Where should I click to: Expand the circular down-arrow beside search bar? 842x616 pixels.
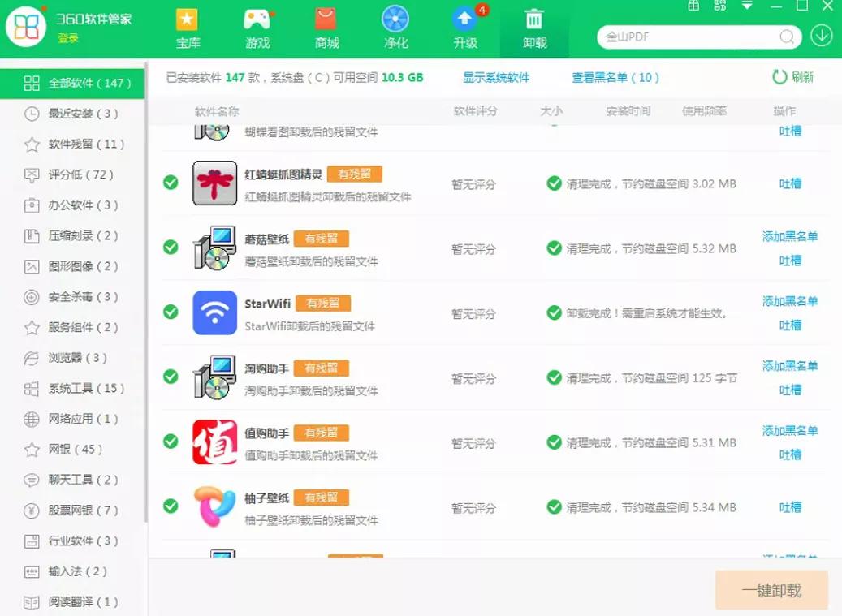point(821,37)
